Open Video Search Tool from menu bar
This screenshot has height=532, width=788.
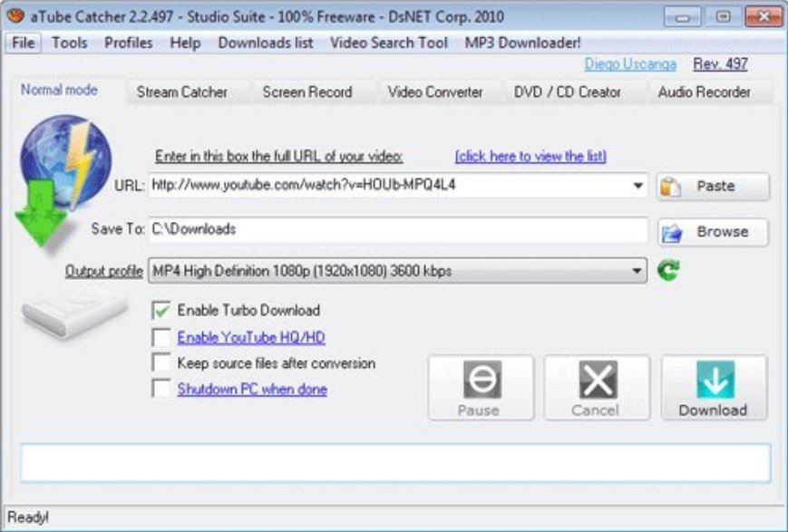point(388,43)
